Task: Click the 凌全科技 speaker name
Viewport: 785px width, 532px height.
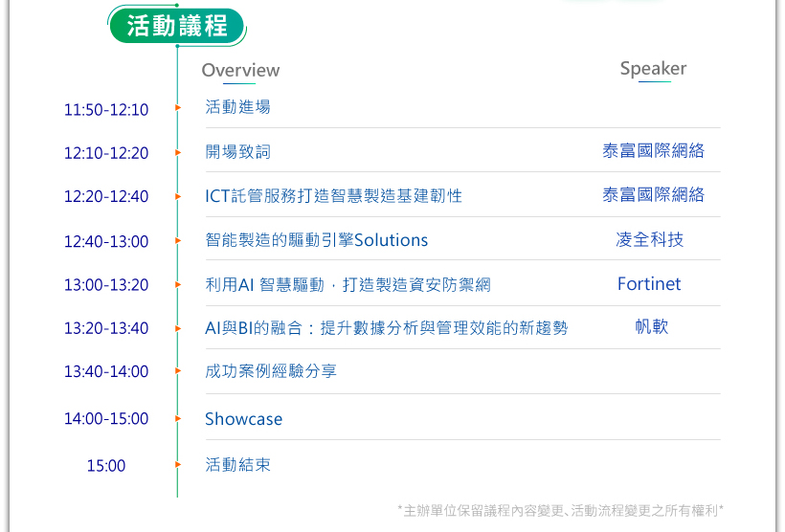Action: pos(650,239)
